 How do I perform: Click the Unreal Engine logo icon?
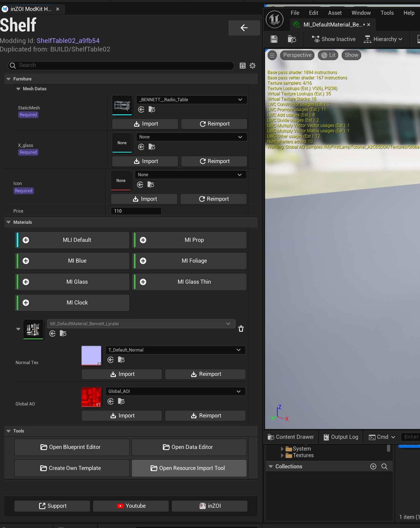tap(275, 19)
